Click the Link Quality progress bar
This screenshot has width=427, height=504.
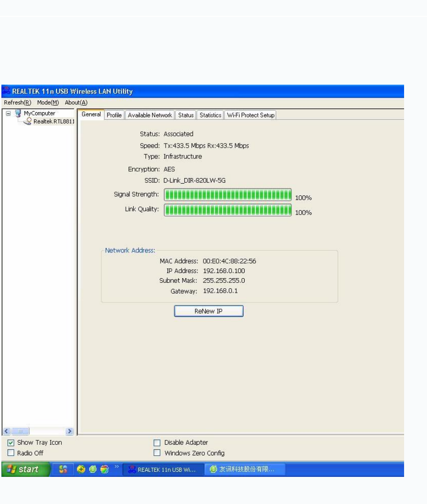228,210
